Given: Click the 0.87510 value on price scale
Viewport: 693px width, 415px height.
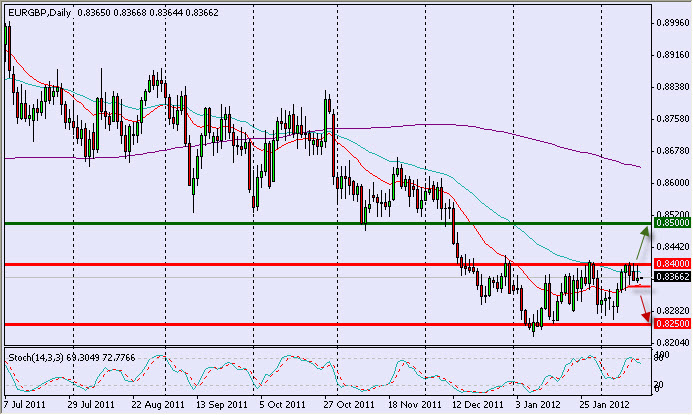Looking at the screenshot, I should (x=669, y=119).
